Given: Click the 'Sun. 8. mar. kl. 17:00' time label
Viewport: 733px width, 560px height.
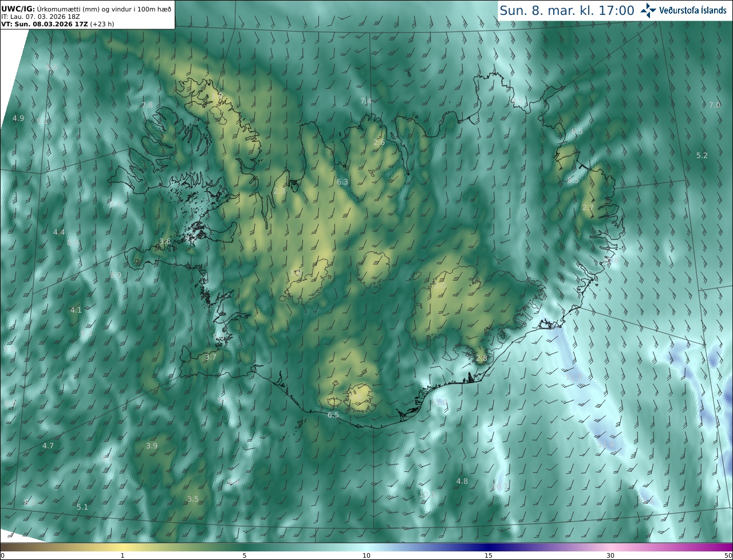Looking at the screenshot, I should click(567, 10).
